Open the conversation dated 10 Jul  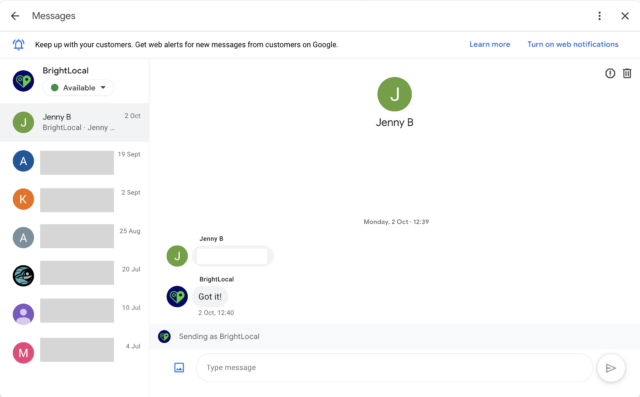pos(75,314)
